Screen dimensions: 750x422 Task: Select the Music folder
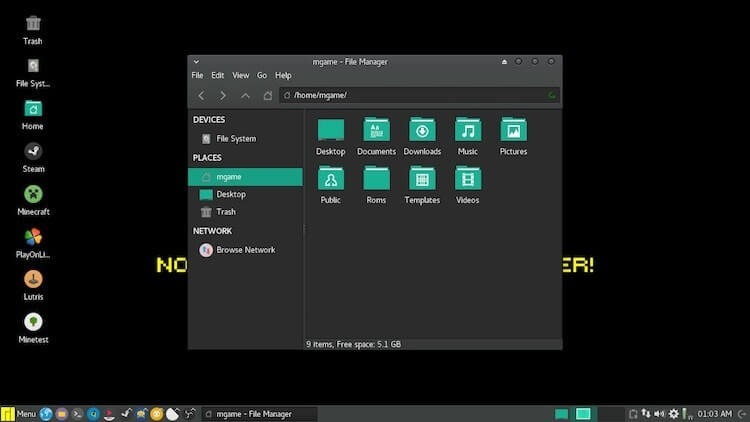tap(468, 137)
